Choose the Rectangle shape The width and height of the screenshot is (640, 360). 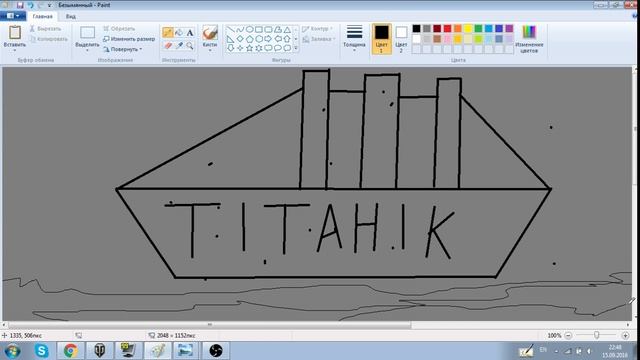259,30
